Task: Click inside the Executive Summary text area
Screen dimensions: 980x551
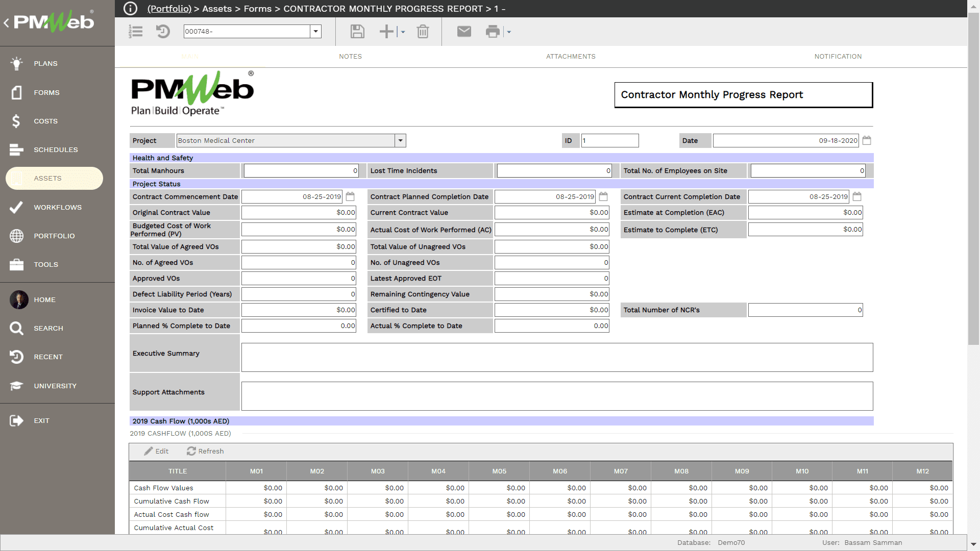Action: tap(556, 357)
